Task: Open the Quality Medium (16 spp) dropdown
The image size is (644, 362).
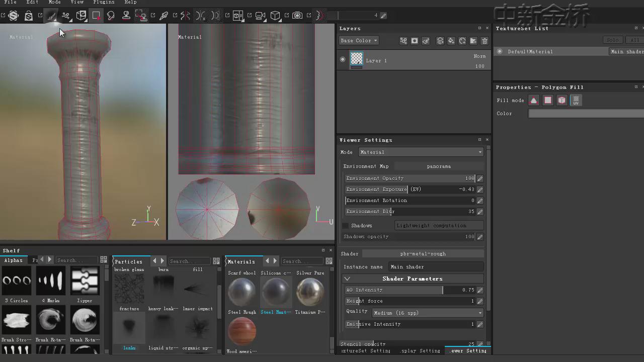Action: [428, 313]
